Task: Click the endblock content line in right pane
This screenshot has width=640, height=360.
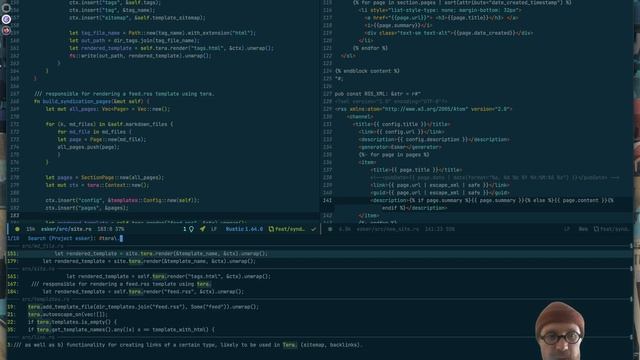Action: (x=367, y=71)
